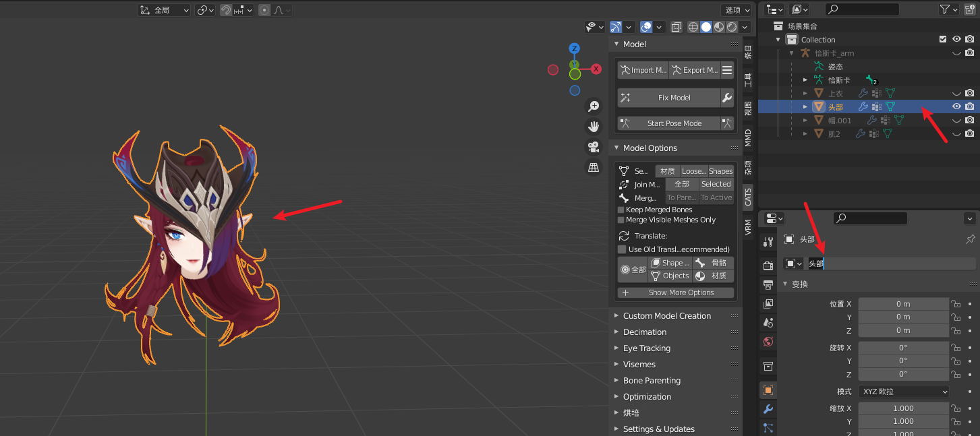This screenshot has width=980, height=436.
Task: Enable Use Old Translations checkbox
Action: (x=622, y=249)
